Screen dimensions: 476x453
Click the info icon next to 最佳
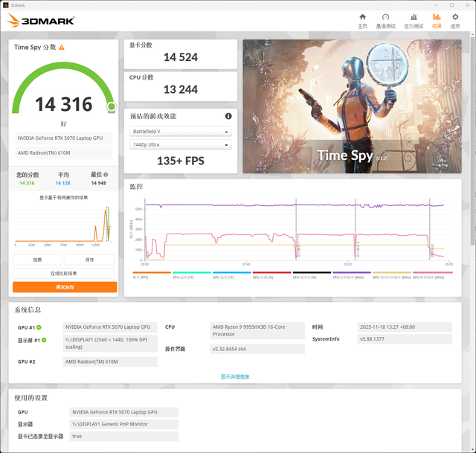point(106,175)
